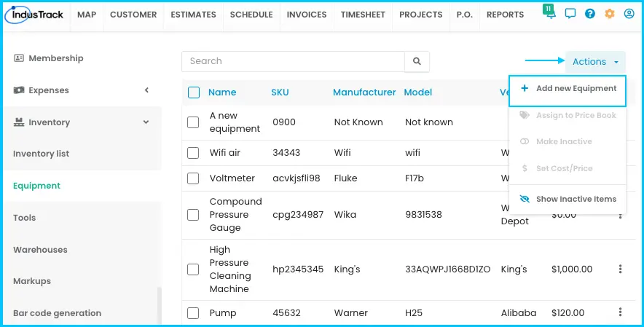Image resolution: width=644 pixels, height=327 pixels.
Task: Go to Membership in sidebar
Action: coord(56,58)
